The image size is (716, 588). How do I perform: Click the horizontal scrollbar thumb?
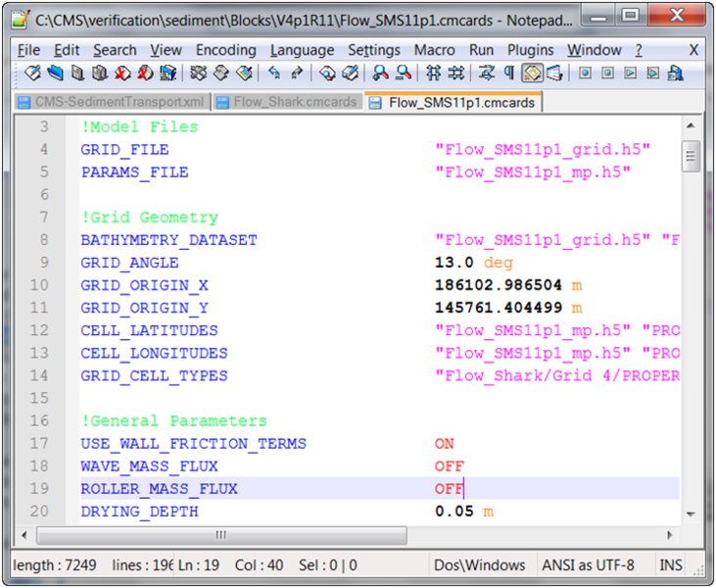click(221, 535)
